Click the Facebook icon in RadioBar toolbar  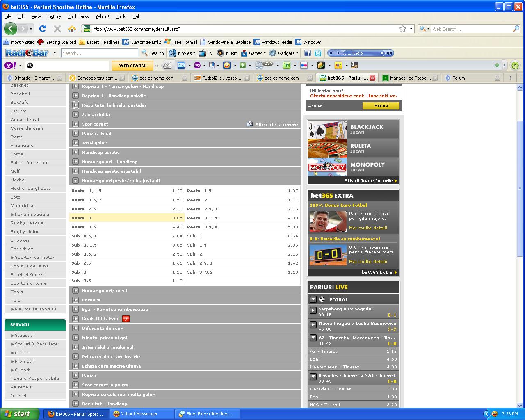click(x=308, y=53)
